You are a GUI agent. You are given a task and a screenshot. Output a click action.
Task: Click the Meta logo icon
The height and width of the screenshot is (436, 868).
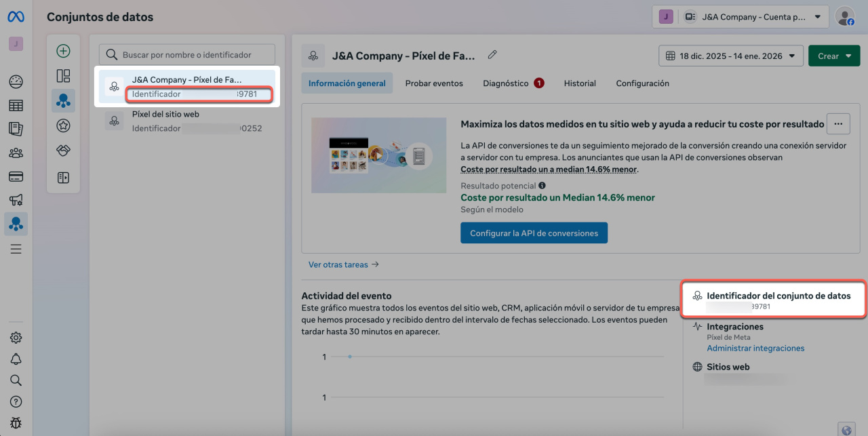tap(16, 17)
